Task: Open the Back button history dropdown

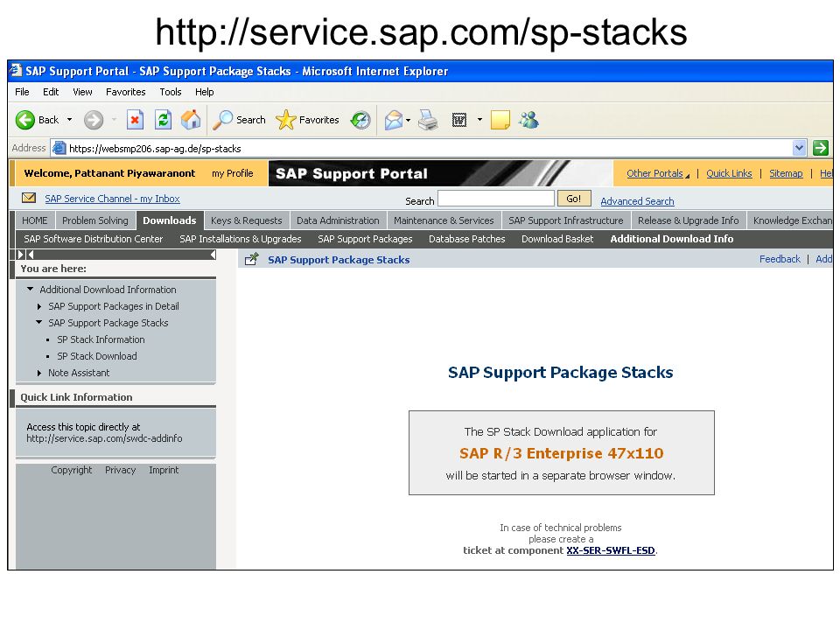Action: coord(69,120)
